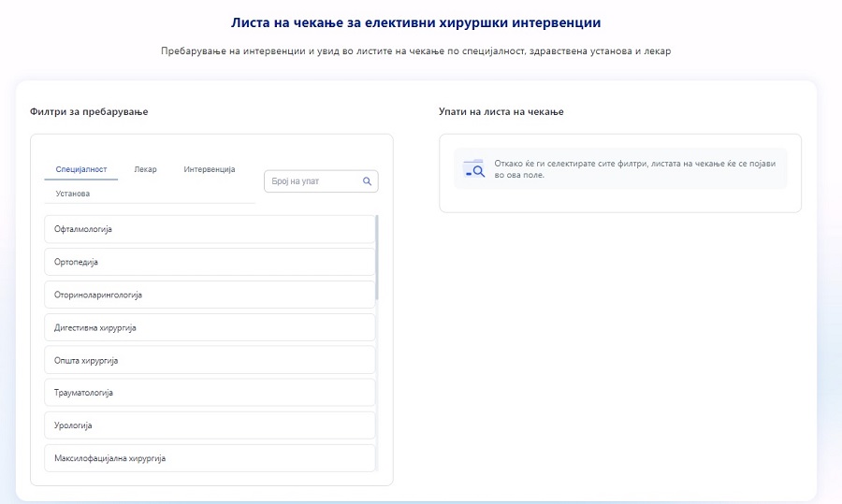The image size is (842, 504).
Task: Pick Оториноларингологија in the list
Action: (x=210, y=295)
